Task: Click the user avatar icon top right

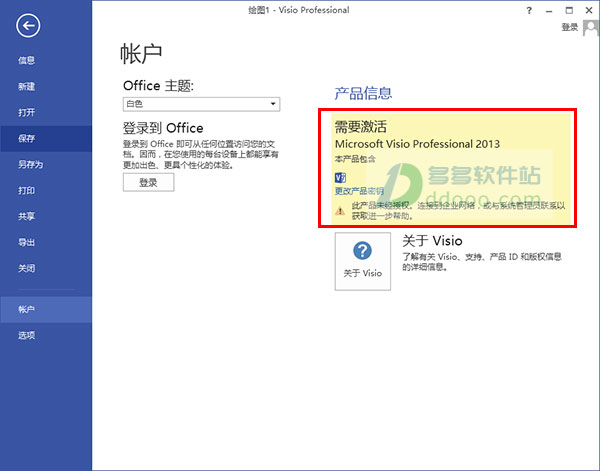Action: pyautogui.click(x=591, y=28)
